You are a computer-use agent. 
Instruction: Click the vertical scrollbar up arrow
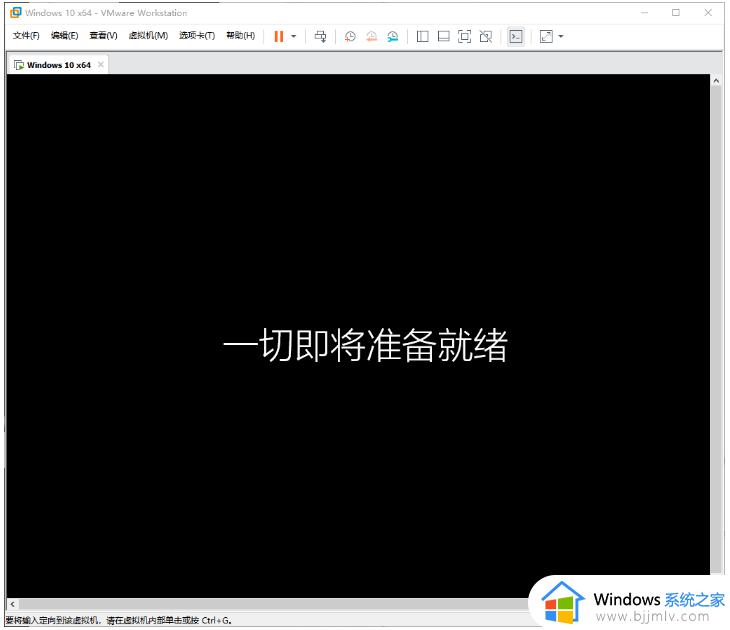pyautogui.click(x=716, y=81)
